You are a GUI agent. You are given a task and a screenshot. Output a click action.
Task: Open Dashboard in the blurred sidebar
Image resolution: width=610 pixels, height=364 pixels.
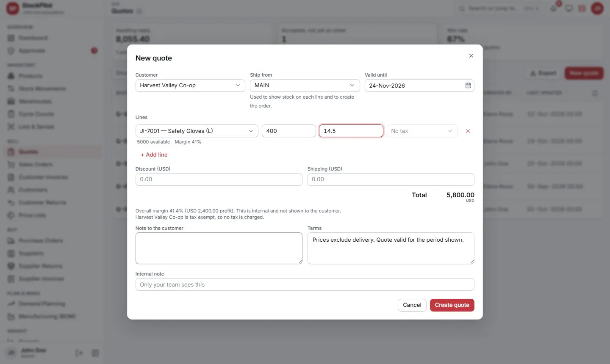coord(54,38)
